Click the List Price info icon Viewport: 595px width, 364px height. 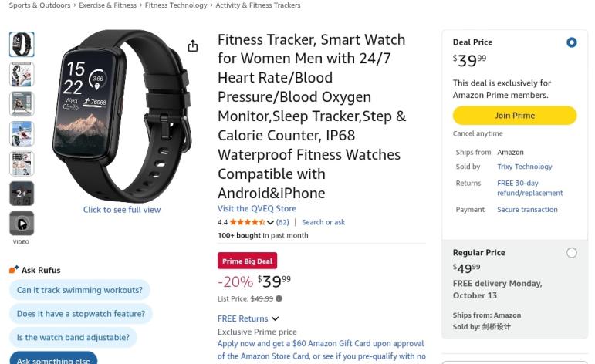pyautogui.click(x=279, y=298)
